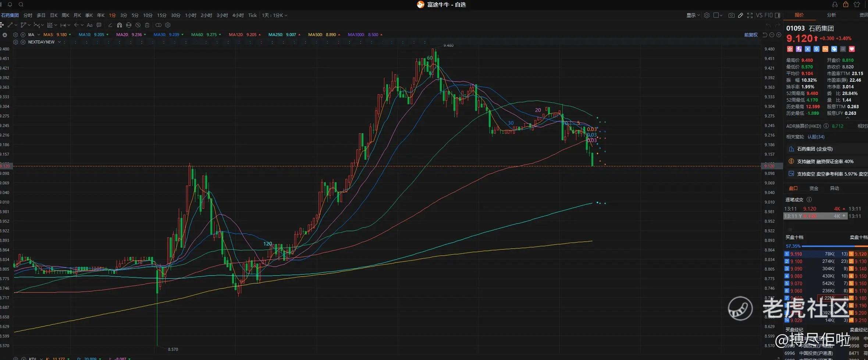
Task: Open chart settings gear next to 显示
Action: point(707,15)
